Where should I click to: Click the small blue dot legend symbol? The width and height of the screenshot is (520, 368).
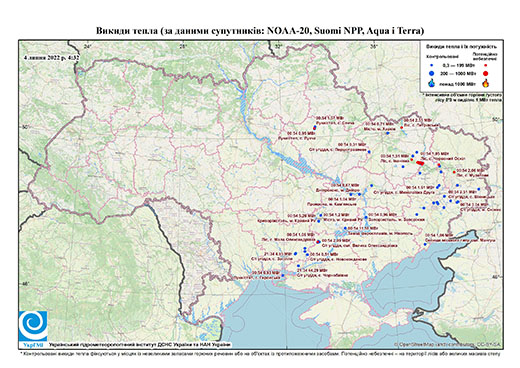point(432,65)
